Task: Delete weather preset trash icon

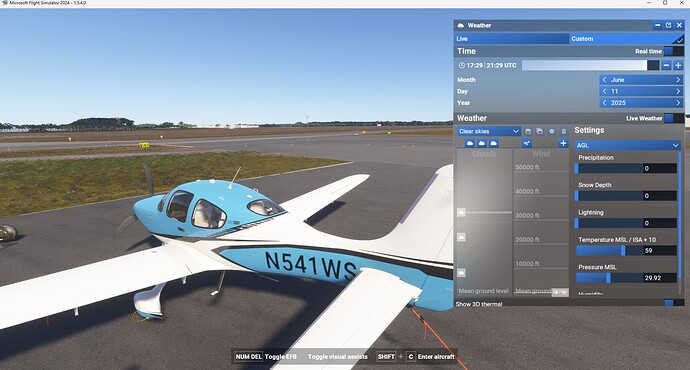Action: pos(564,131)
